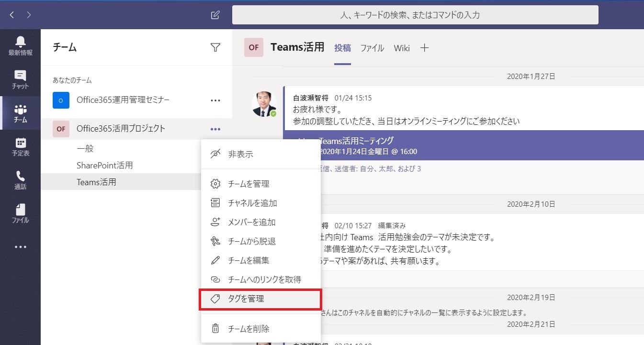Open more options for Office365運用管理セミナー
Screen dimensions: 644x345
point(215,100)
